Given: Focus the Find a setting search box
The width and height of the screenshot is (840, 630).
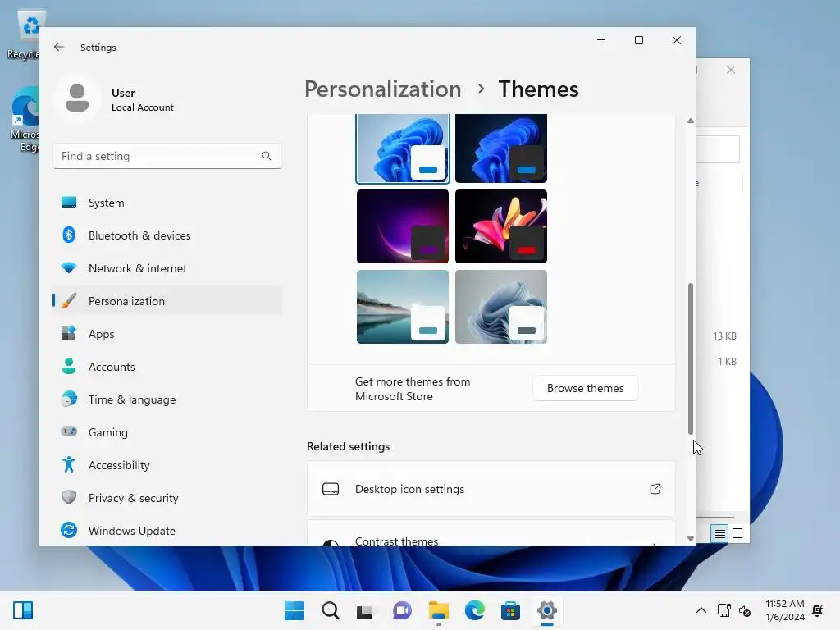Looking at the screenshot, I should 167,156.
